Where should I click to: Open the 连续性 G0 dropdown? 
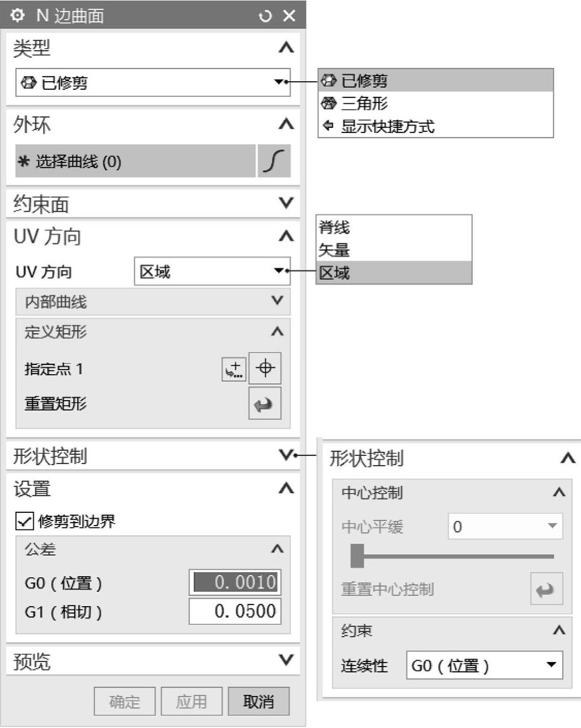[485, 665]
